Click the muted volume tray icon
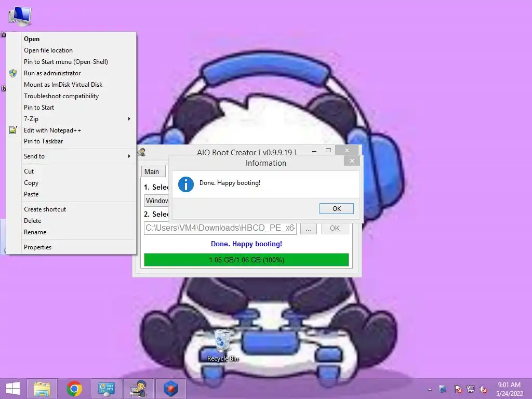Viewport: 532px width, 399px height. tap(483, 389)
